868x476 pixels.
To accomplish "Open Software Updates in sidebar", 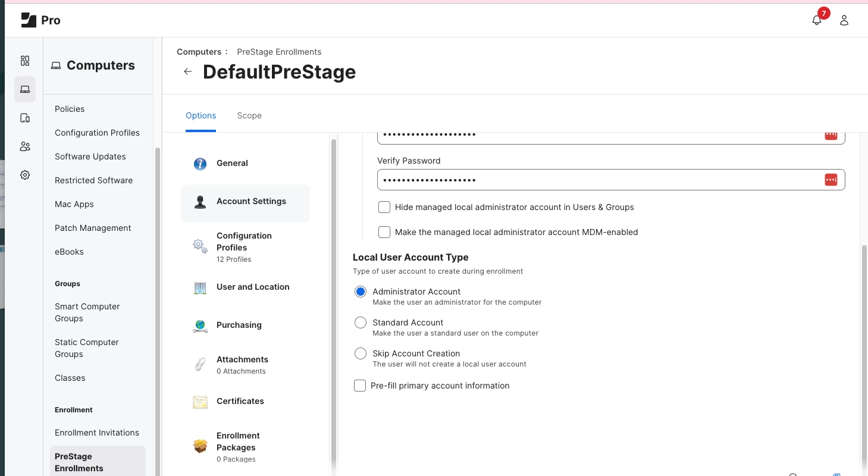I will click(90, 156).
